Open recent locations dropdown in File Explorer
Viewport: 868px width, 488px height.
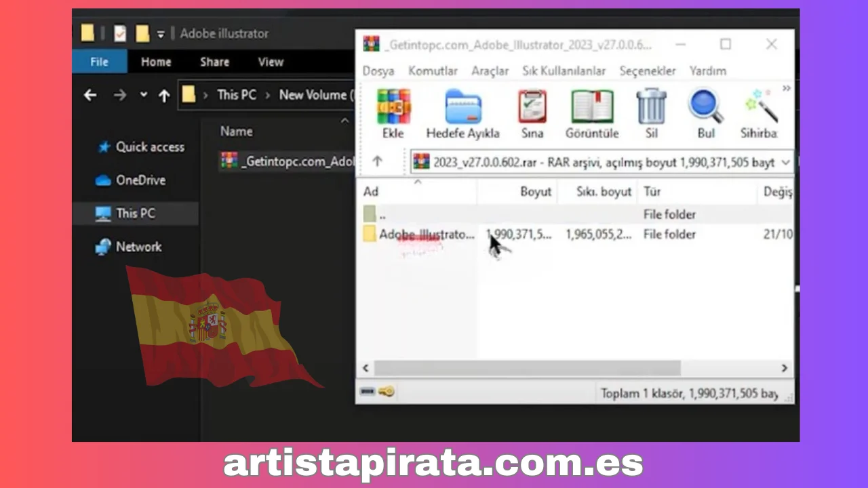[x=143, y=96]
